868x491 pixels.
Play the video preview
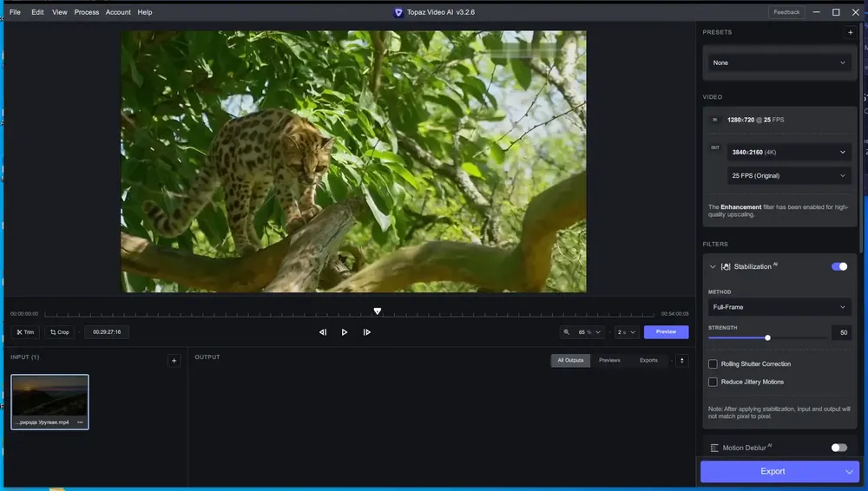click(345, 332)
